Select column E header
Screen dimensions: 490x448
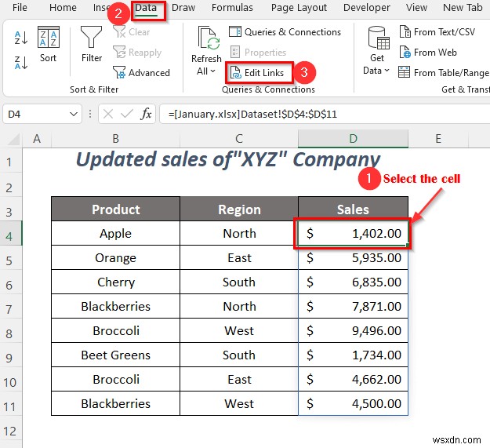(x=438, y=139)
